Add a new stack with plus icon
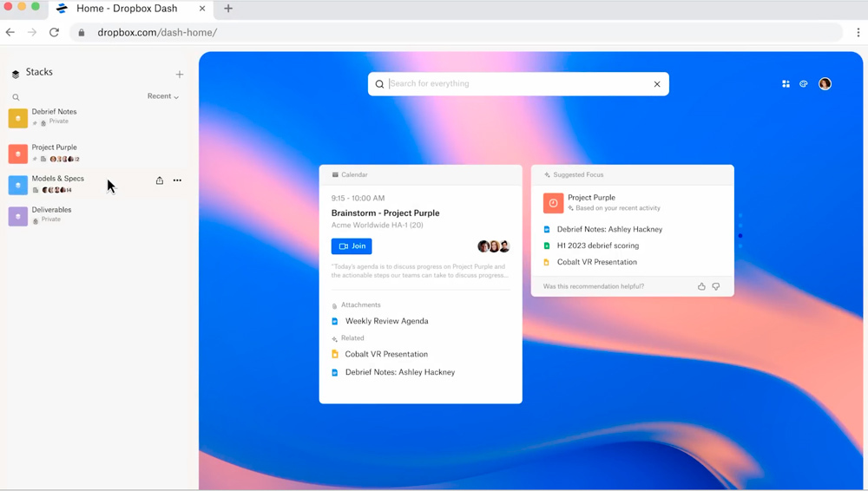Image resolution: width=868 pixels, height=491 pixels. click(180, 75)
